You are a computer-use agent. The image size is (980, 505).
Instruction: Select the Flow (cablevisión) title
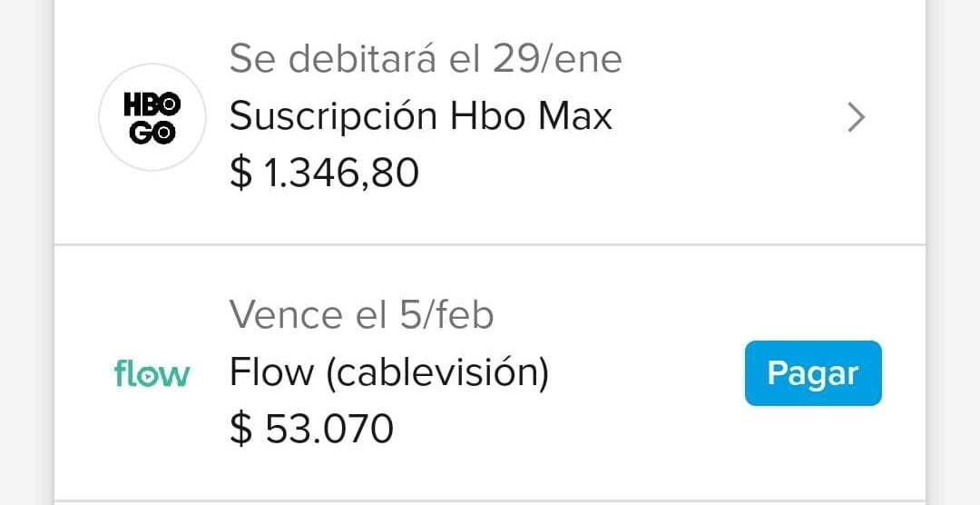389,372
